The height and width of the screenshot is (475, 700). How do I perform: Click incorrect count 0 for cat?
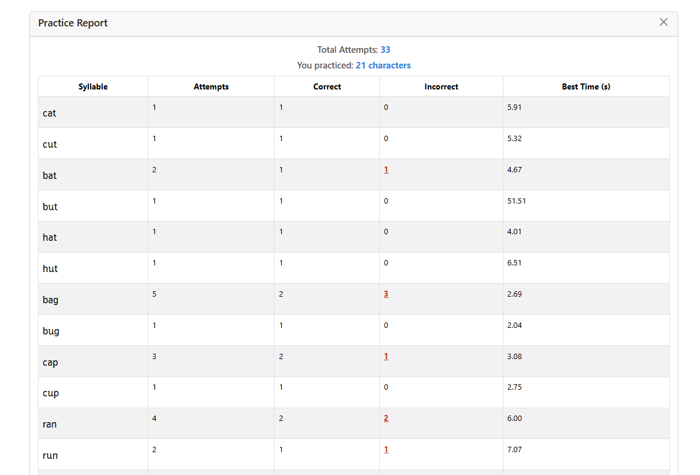(386, 107)
